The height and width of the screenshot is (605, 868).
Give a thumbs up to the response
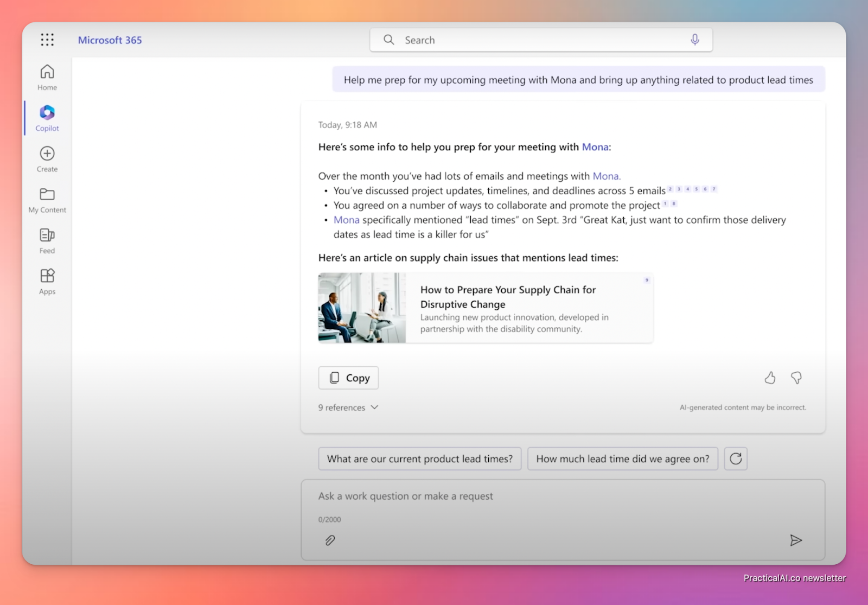tap(770, 378)
